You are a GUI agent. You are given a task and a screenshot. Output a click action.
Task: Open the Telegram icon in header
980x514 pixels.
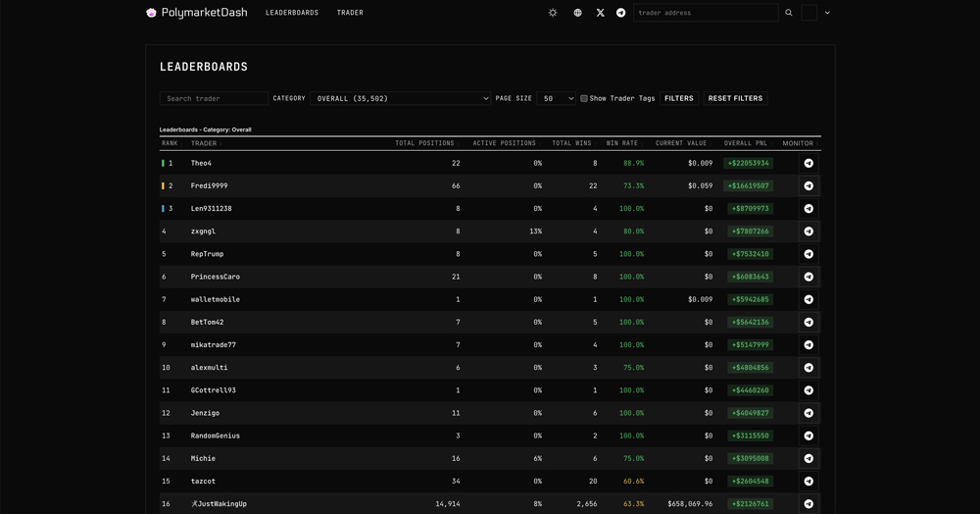(620, 13)
